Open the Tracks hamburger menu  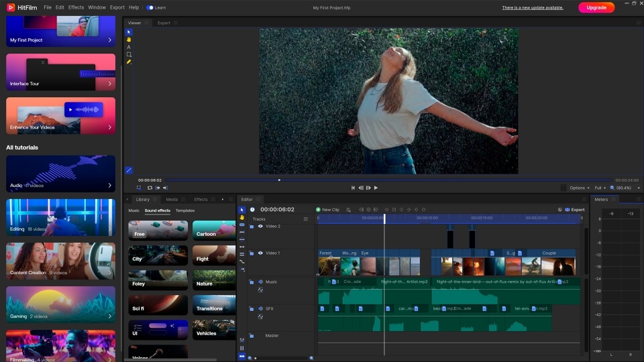306,219
